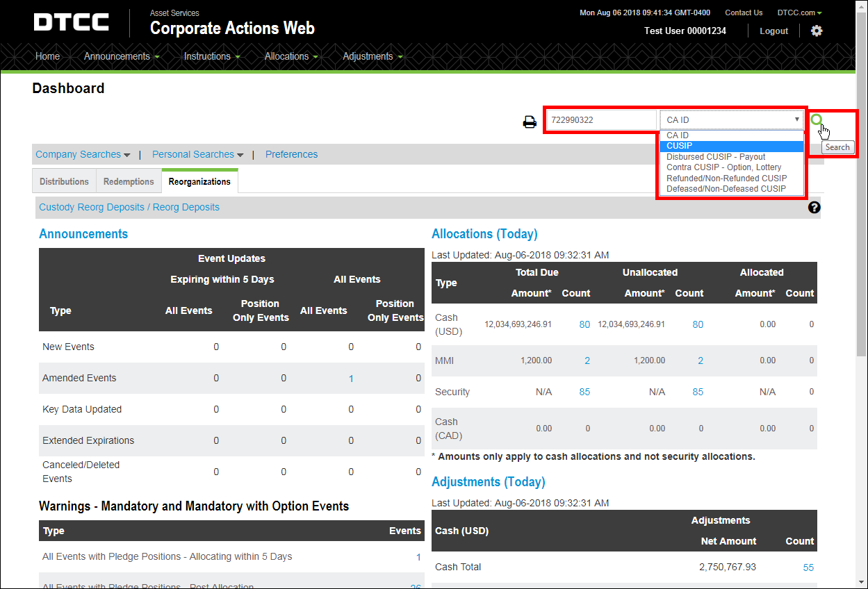Switch to the Distributions tab
Screen dimensions: 868x589
64,181
